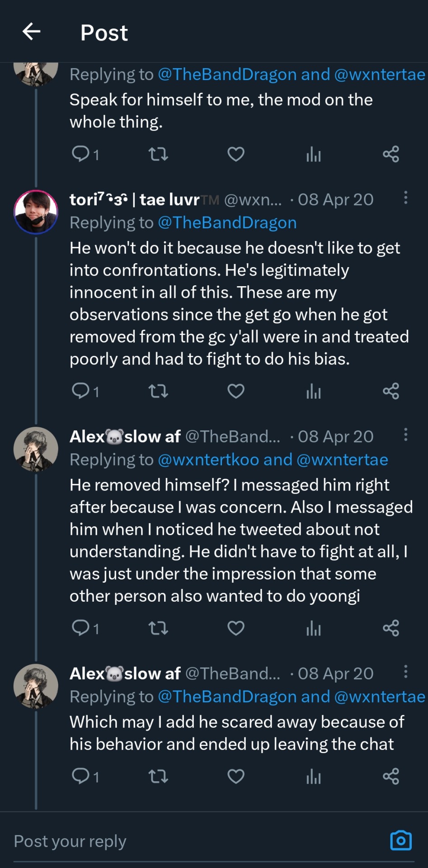Viewport: 428px width, 868px height.
Task: Like the 'He removed himself?' tweet
Action: coord(235,628)
